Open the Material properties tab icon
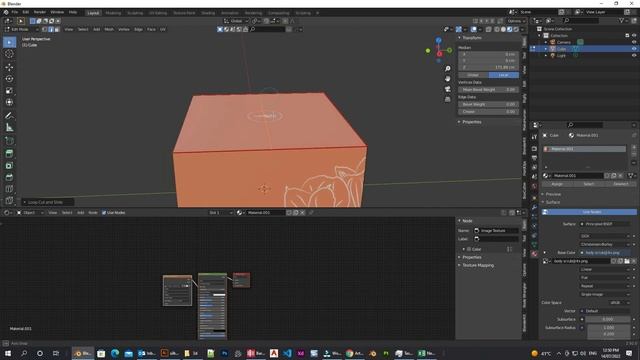This screenshot has height=360, width=640. [x=534, y=254]
